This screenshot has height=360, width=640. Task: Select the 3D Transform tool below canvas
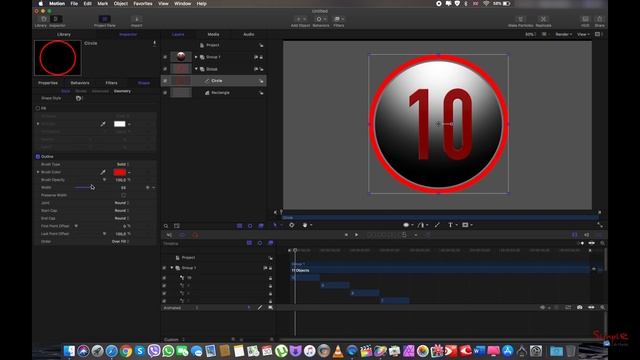click(291, 225)
